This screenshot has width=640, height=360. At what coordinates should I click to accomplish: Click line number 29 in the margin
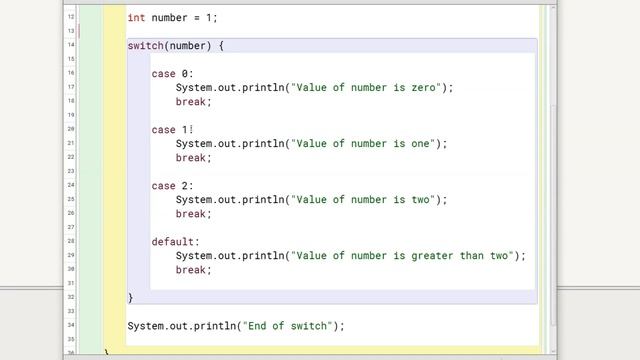pos(71,255)
